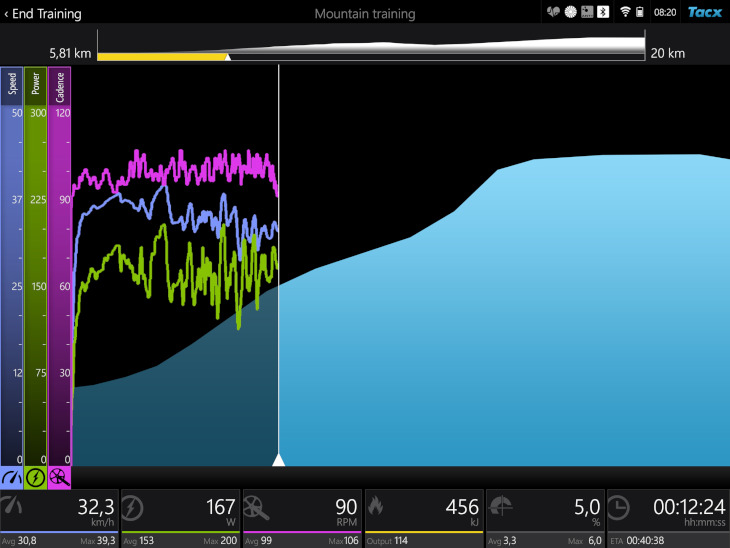Click the Mountain training title
Screen dimensions: 730x548
click(x=365, y=14)
